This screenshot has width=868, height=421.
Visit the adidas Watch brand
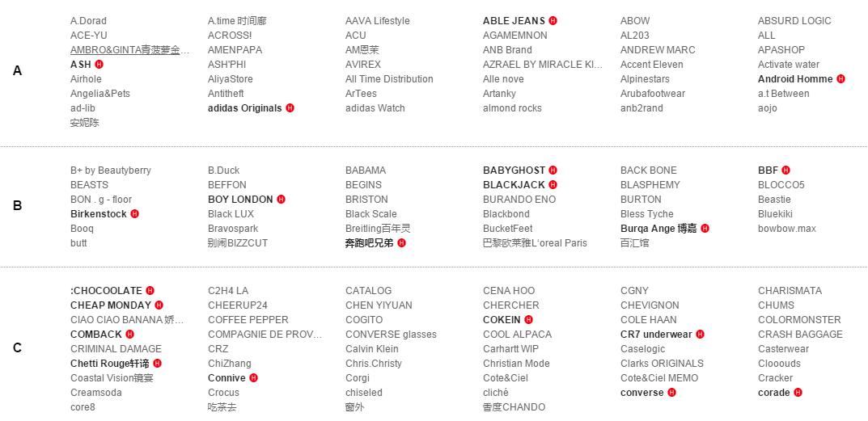pyautogui.click(x=375, y=108)
